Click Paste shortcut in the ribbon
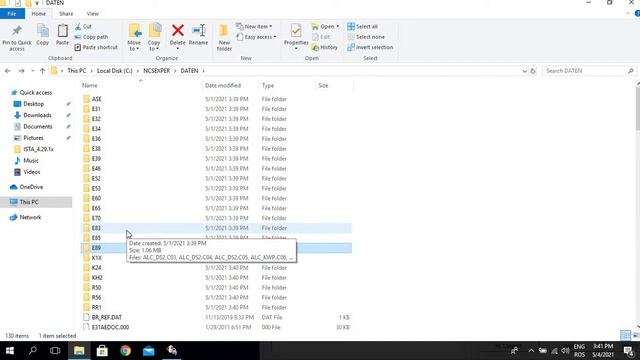The height and width of the screenshot is (360, 640). [x=96, y=47]
